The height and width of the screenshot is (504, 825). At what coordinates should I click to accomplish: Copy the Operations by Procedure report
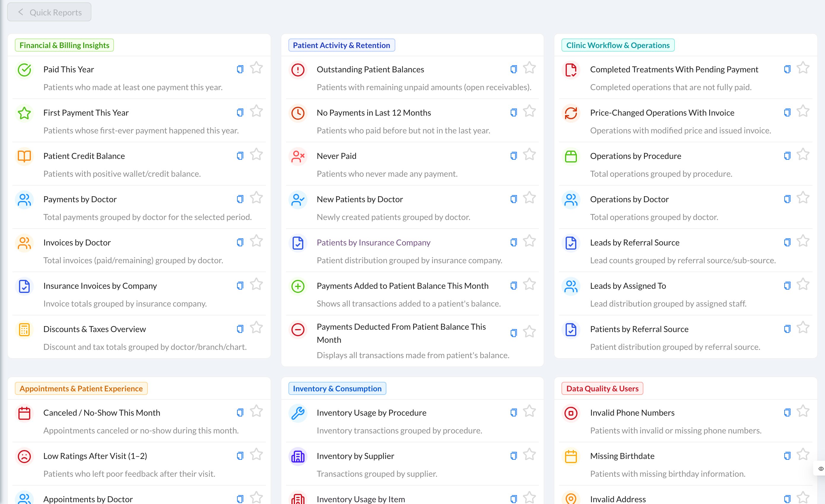click(x=787, y=156)
